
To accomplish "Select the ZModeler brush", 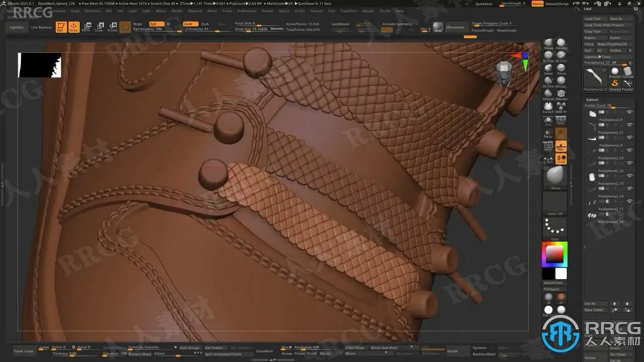I will 561,95.
